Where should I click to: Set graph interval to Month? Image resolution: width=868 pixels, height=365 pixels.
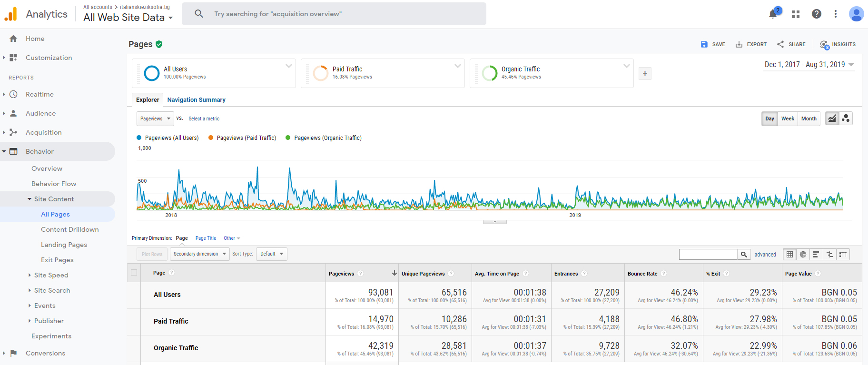point(809,118)
